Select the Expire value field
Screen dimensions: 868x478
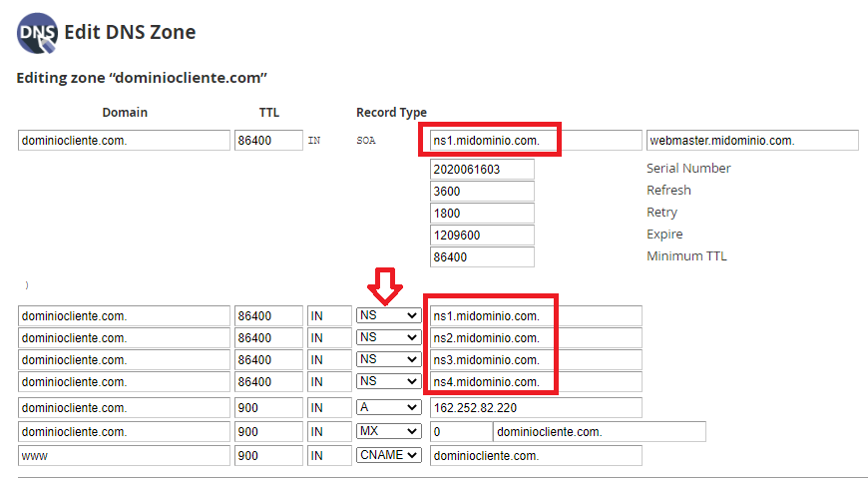[482, 236]
